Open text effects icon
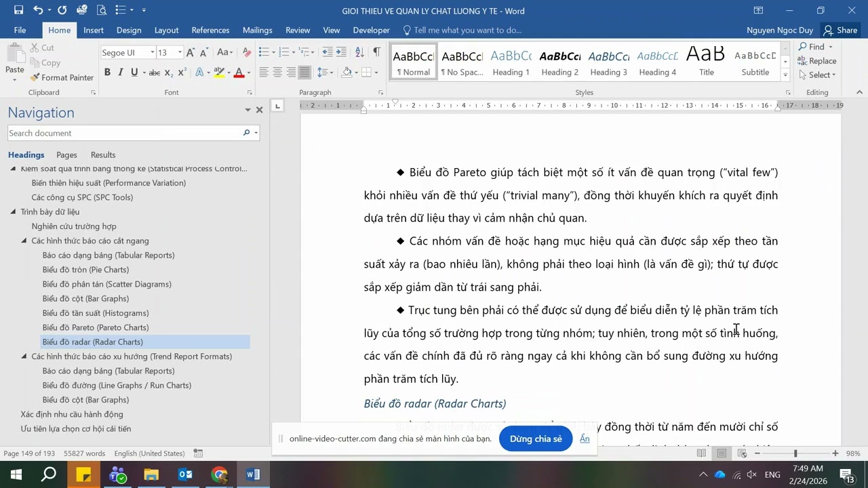868x488 pixels. pos(199,73)
